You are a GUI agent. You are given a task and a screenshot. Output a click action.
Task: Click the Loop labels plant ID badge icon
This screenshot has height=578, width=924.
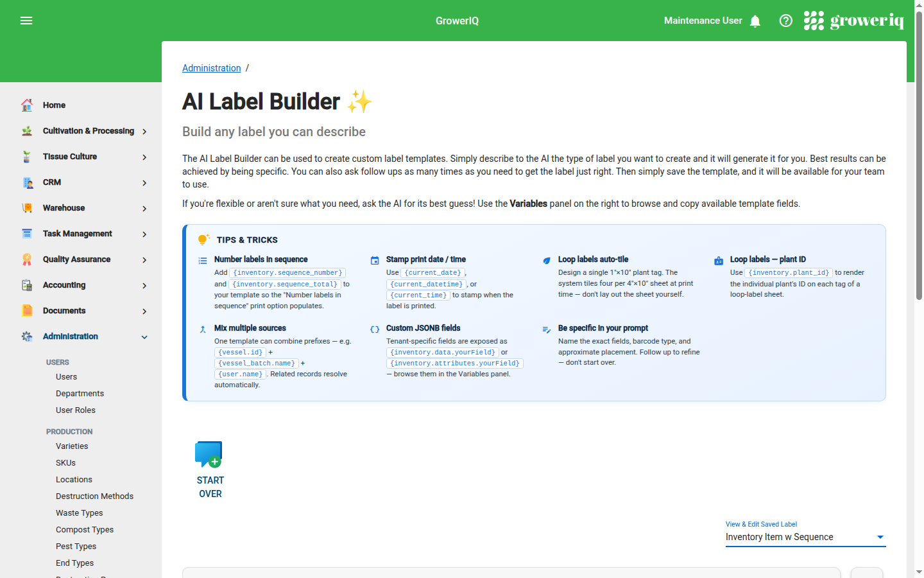(719, 261)
